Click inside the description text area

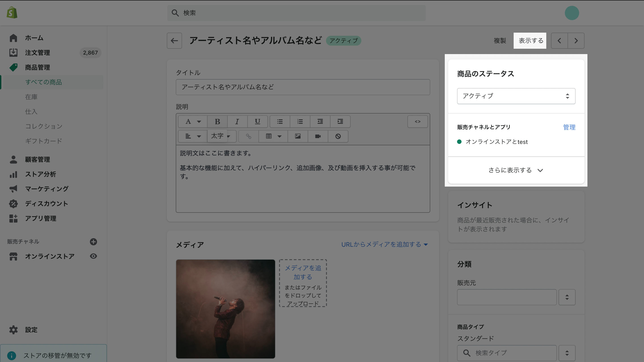coord(303,179)
